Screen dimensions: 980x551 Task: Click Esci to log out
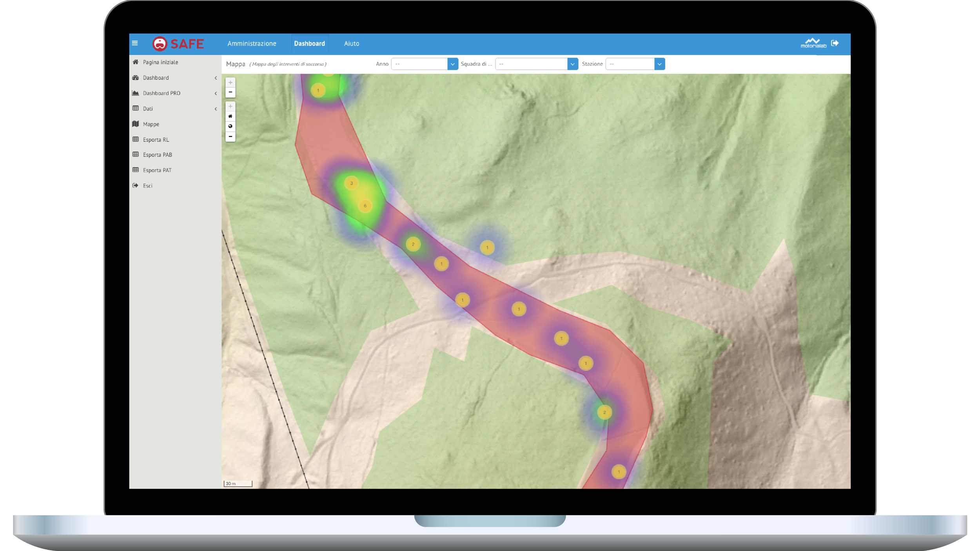pyautogui.click(x=148, y=186)
